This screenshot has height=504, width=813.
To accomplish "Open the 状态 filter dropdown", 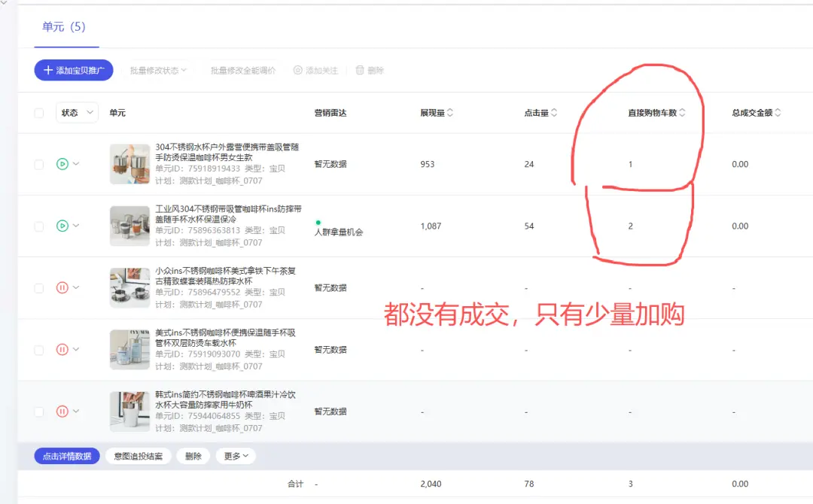I will (x=77, y=113).
